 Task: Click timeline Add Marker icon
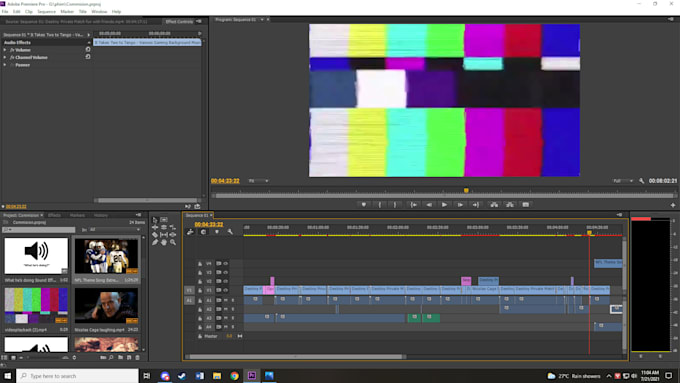point(217,232)
